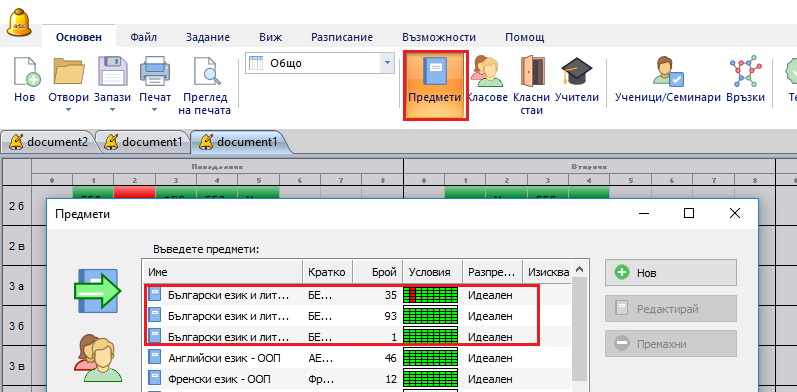Open the Общо view combo box
This screenshot has width=797, height=392.
coord(320,63)
